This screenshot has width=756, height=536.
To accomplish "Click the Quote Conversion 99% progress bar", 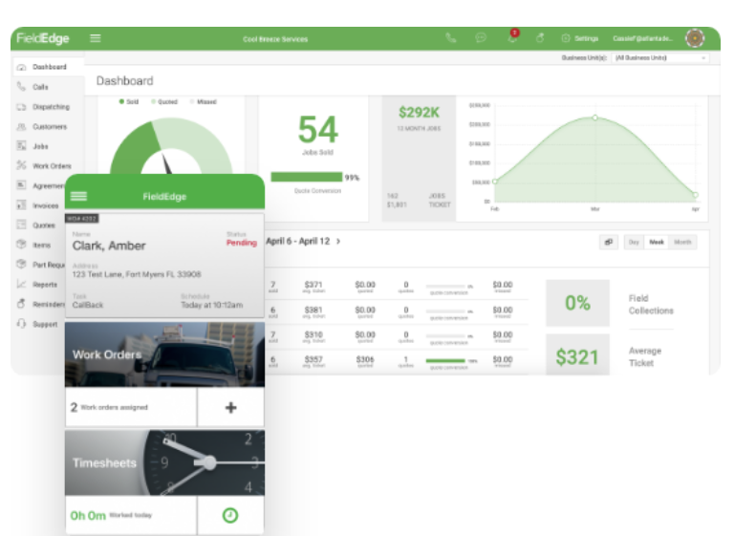I will coord(307,177).
